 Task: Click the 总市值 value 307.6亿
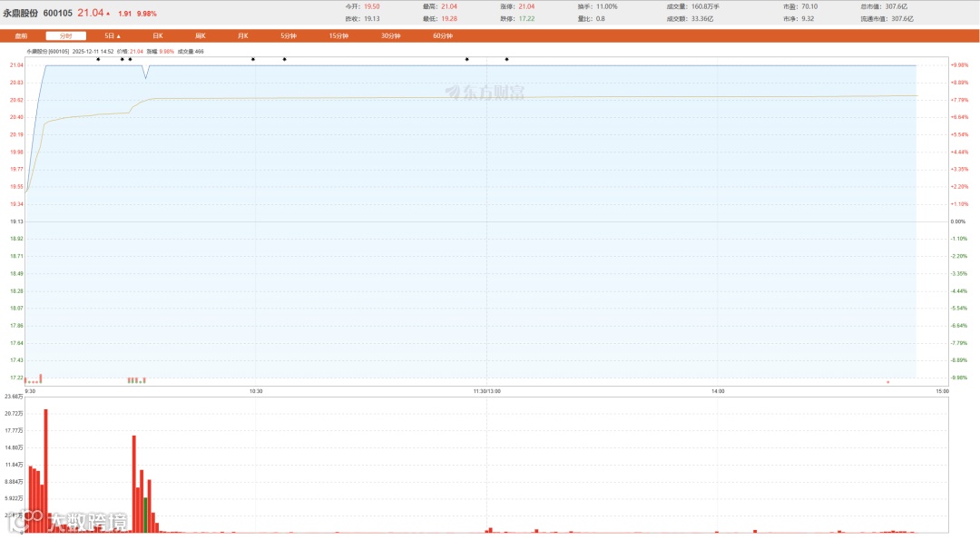[897, 6]
